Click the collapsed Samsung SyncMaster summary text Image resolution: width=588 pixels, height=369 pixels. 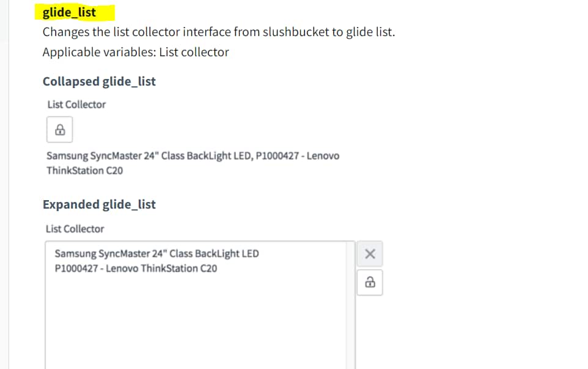193,163
